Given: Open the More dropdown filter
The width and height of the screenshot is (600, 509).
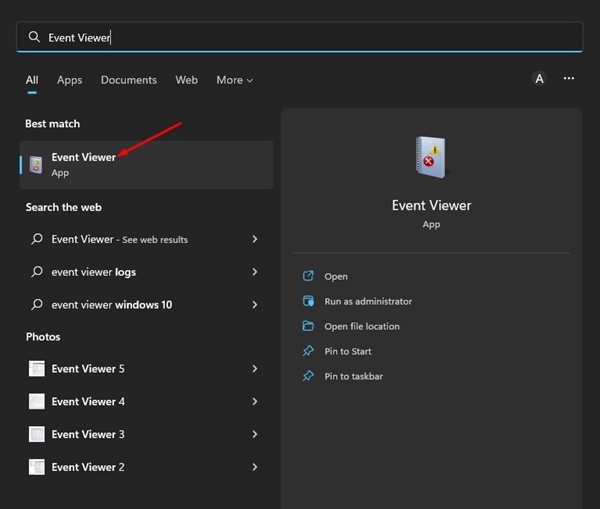Looking at the screenshot, I should 235,80.
